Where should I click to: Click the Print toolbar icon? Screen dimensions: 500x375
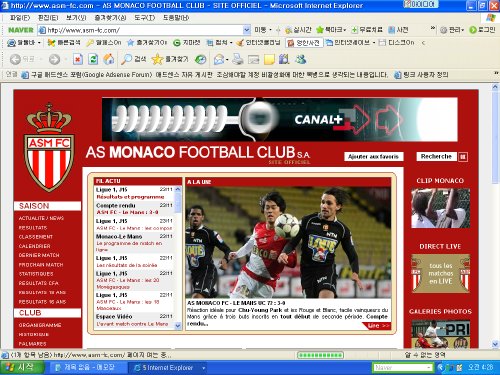238,59
